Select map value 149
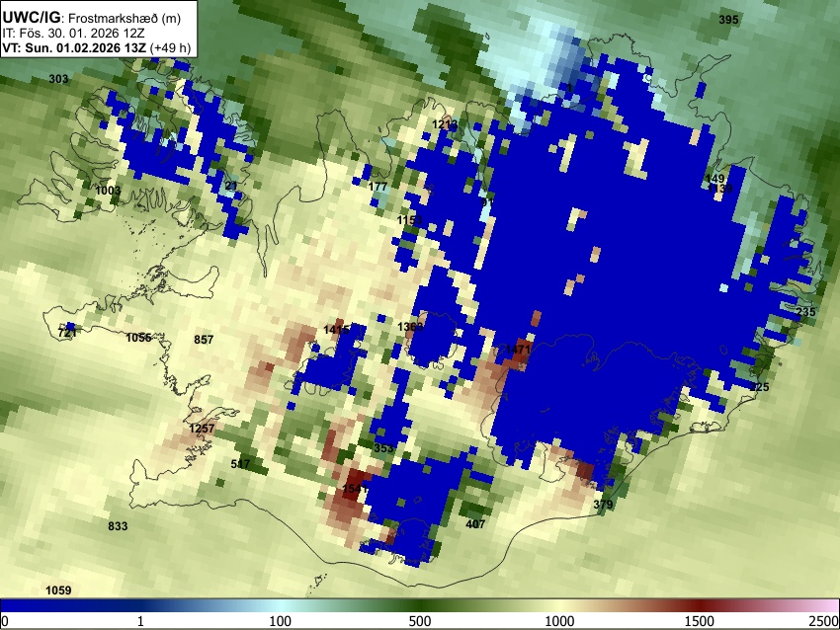Screen dimensions: 840x630 pos(714,179)
